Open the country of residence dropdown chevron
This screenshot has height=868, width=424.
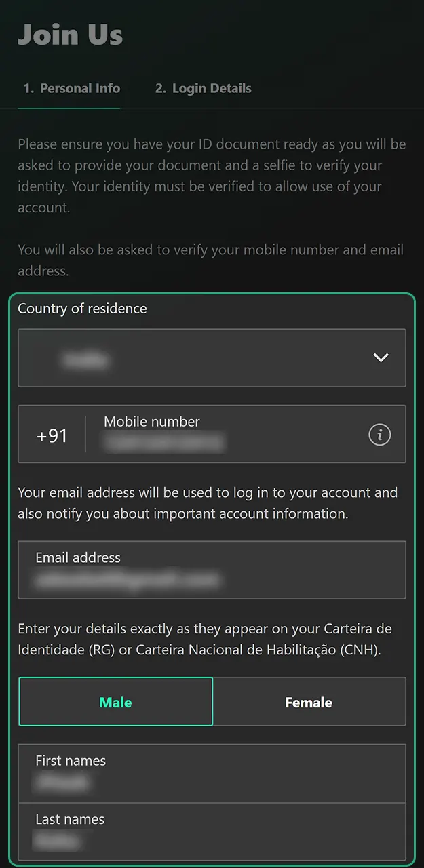(380, 358)
